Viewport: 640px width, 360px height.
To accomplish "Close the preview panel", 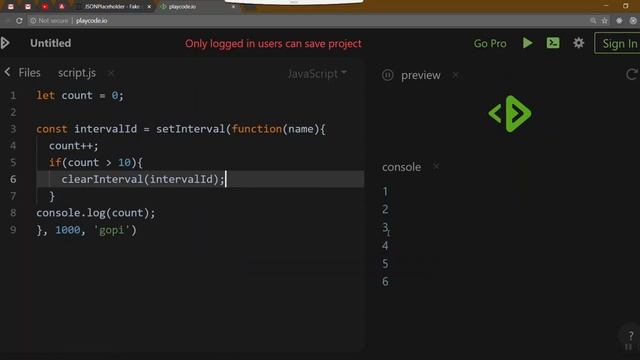I will point(456,75).
